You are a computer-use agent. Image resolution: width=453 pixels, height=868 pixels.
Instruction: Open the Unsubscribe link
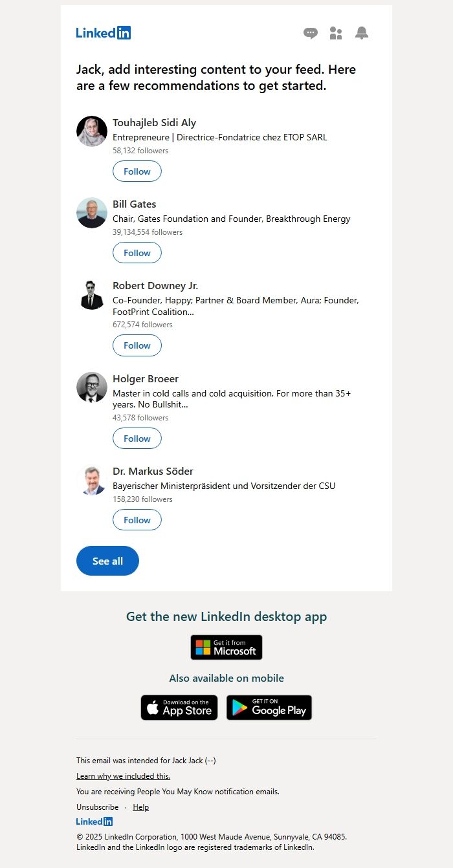coord(97,807)
